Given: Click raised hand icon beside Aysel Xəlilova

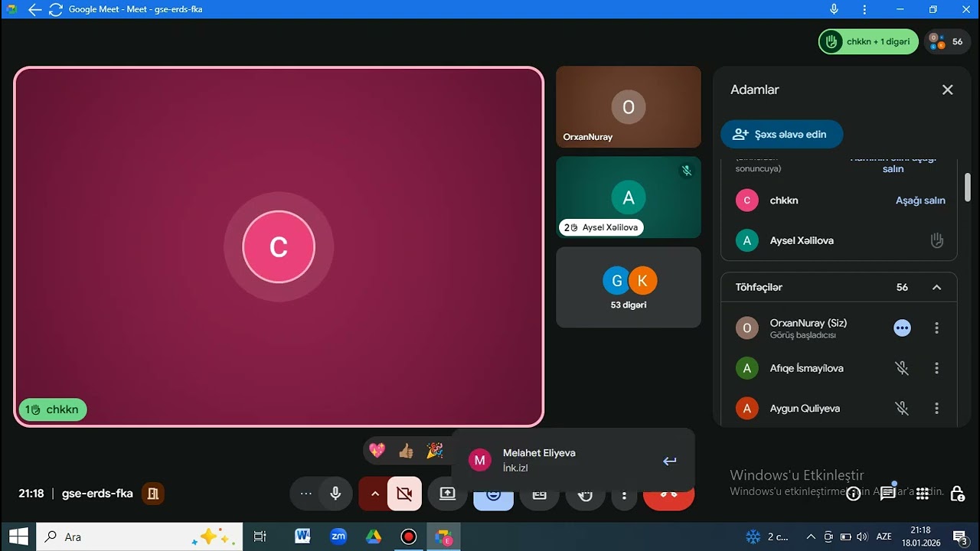Looking at the screenshot, I should (x=936, y=240).
